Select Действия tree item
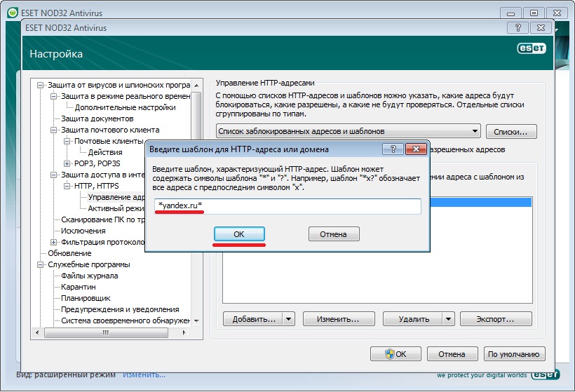Viewport: 575px width, 392px height. click(105, 152)
